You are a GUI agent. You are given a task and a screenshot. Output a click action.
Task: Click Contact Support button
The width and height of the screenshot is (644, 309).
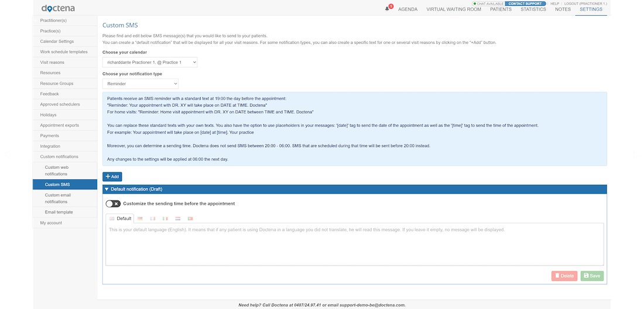(525, 4)
